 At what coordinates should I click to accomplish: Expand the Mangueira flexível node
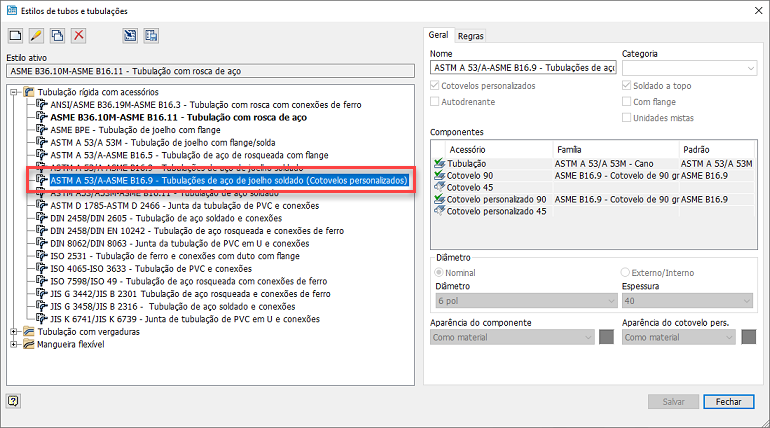[14, 345]
